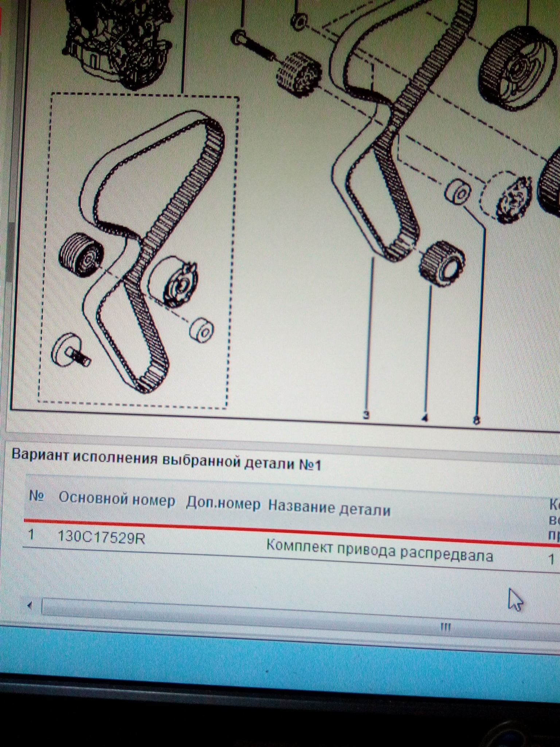Select the washer ring above callout 8
Viewport: 560px width, 747px height.
coord(458,192)
